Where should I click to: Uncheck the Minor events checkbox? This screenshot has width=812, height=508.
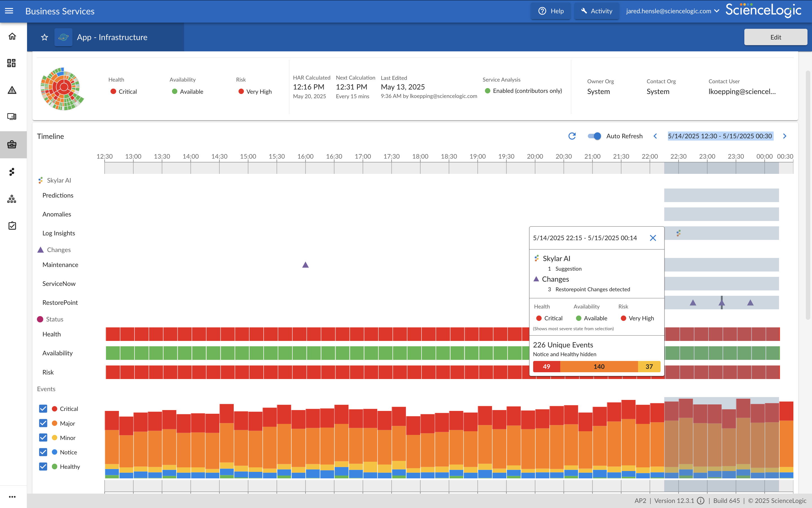43,438
